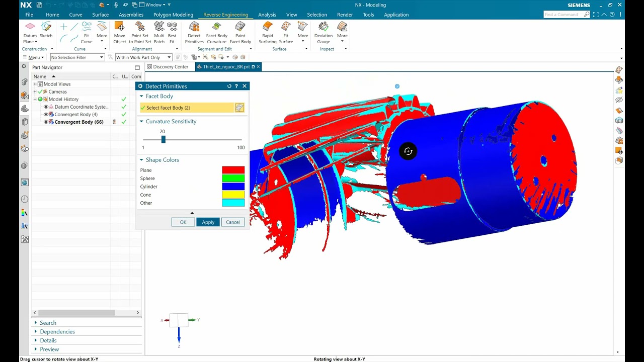Maximize the Part Navigator panel
The image size is (644, 362).
[137, 67]
